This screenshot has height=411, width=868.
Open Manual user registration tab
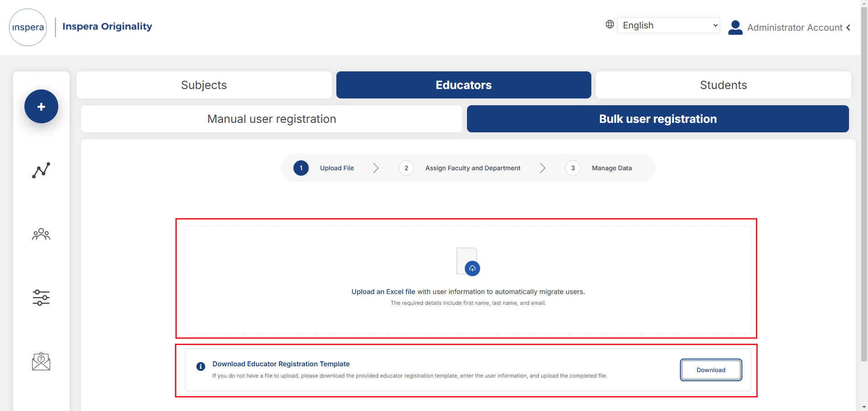tap(272, 119)
